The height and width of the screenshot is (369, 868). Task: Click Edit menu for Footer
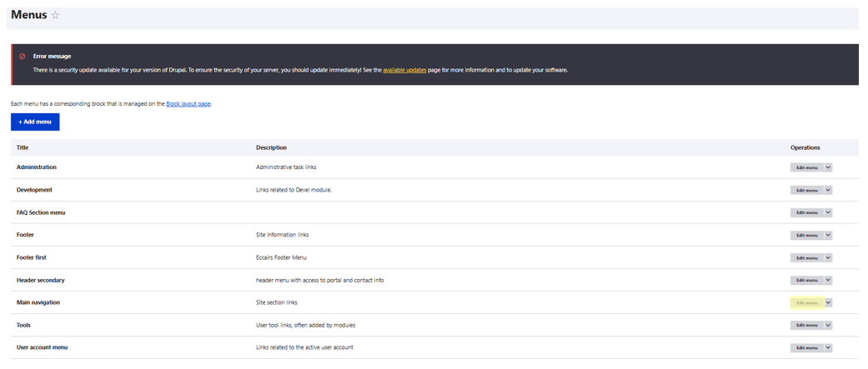[x=806, y=235]
